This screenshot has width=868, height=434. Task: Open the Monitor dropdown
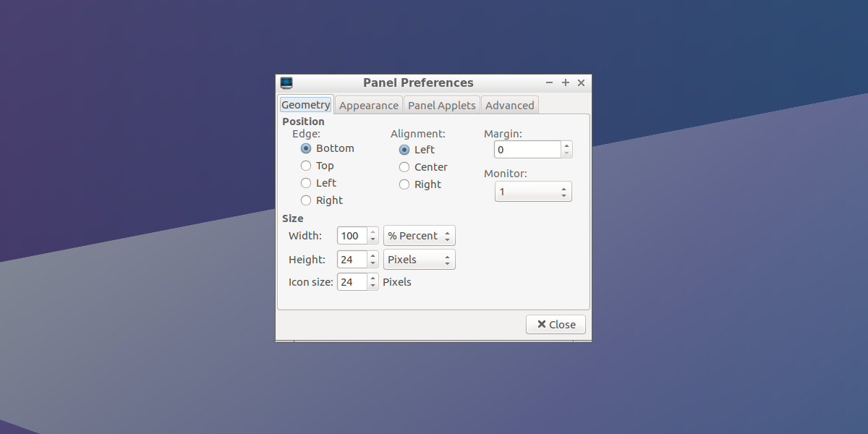(x=533, y=192)
